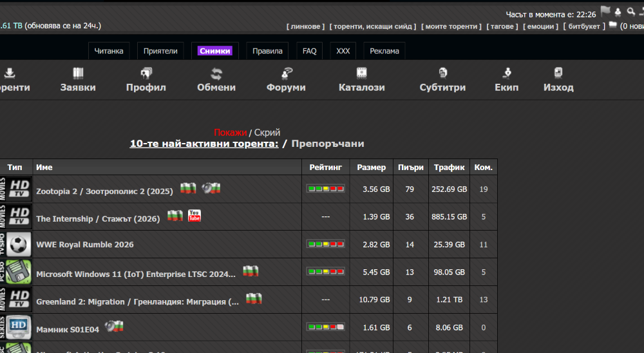Screen dimensions: 644x353
Task: Go to [моите торенти]
Action: 451,26
